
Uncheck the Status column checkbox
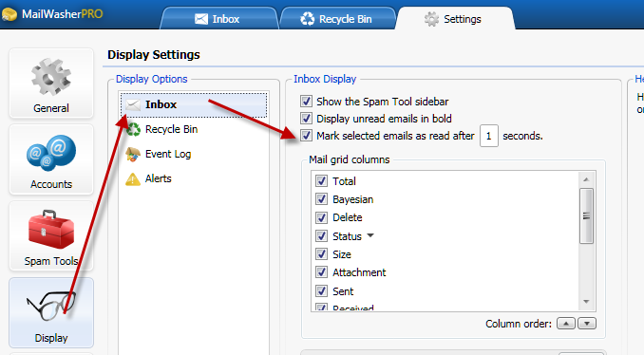(x=322, y=236)
